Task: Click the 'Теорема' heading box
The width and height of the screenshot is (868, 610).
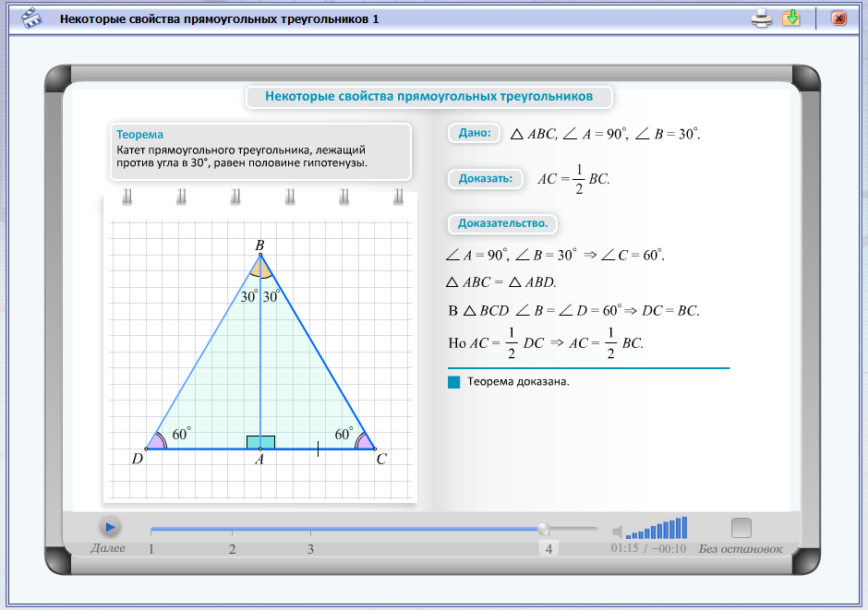Action: click(x=260, y=151)
